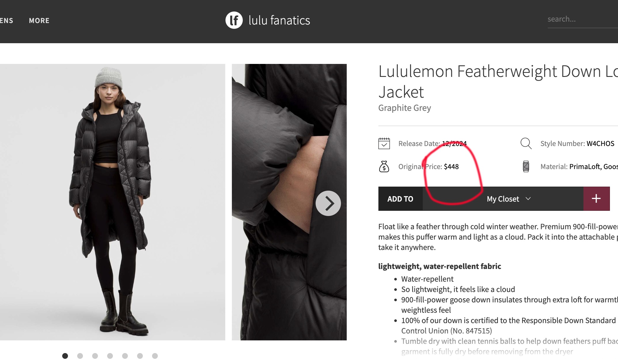Open the My Closet dropdown
Viewport: 618px width, 364px height.
pyautogui.click(x=503, y=199)
